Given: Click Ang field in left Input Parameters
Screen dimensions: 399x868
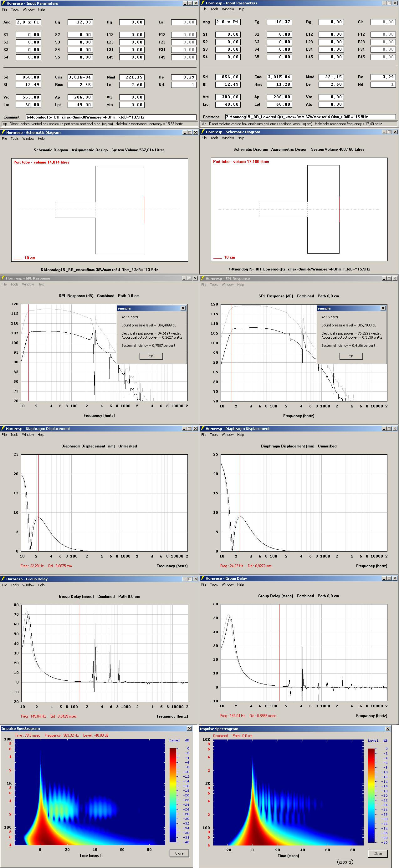Looking at the screenshot, I should pos(29,22).
